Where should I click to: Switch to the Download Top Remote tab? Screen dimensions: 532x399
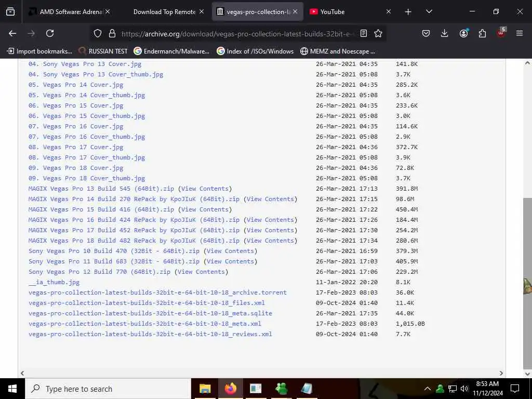point(164,11)
